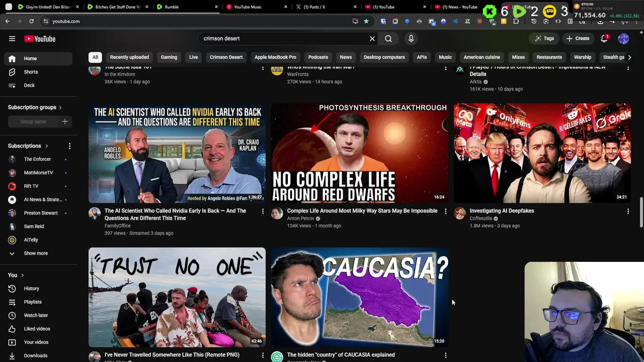Add a new subscription group with plus icon
Image resolution: width=644 pixels, height=362 pixels.
tap(65, 122)
